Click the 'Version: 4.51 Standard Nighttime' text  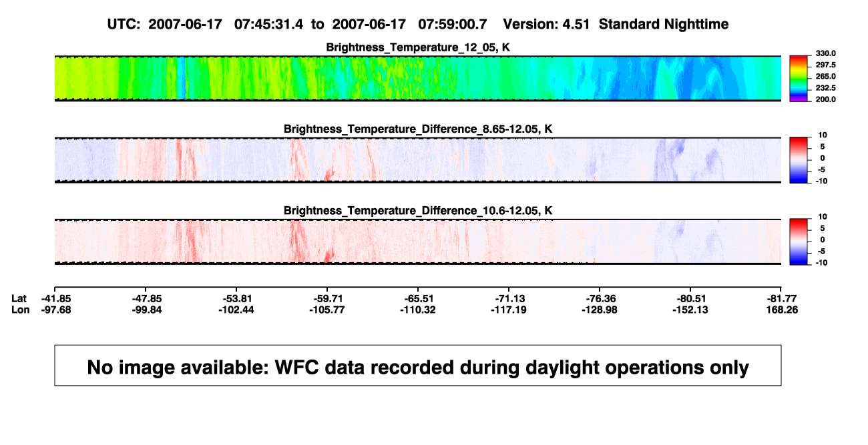tap(616, 24)
